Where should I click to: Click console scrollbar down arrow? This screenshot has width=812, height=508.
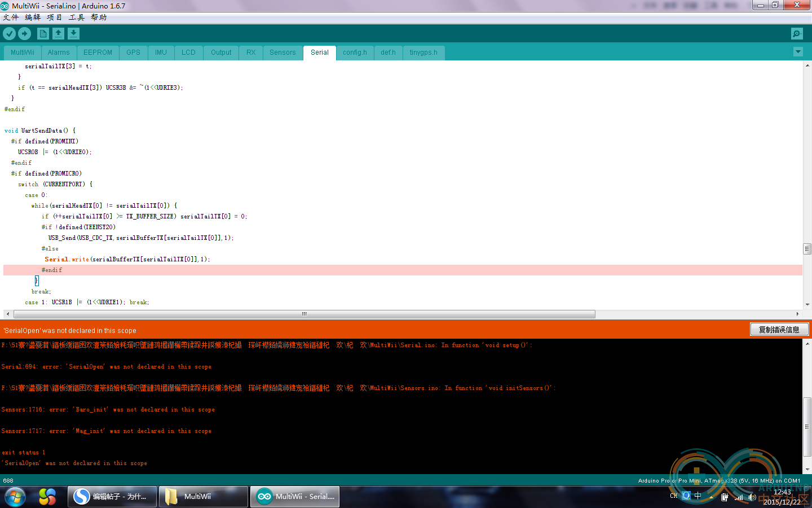807,470
